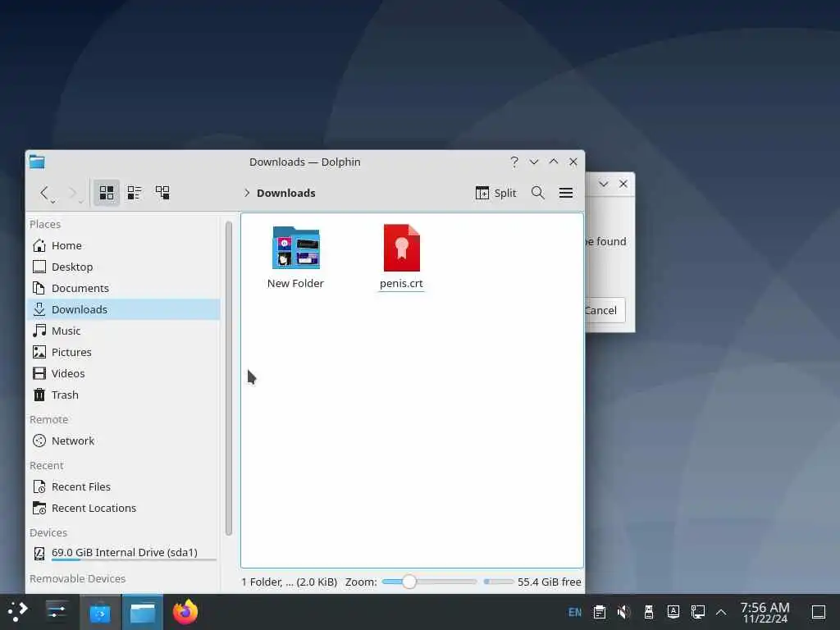Open the network connections tray icon

(x=697, y=612)
